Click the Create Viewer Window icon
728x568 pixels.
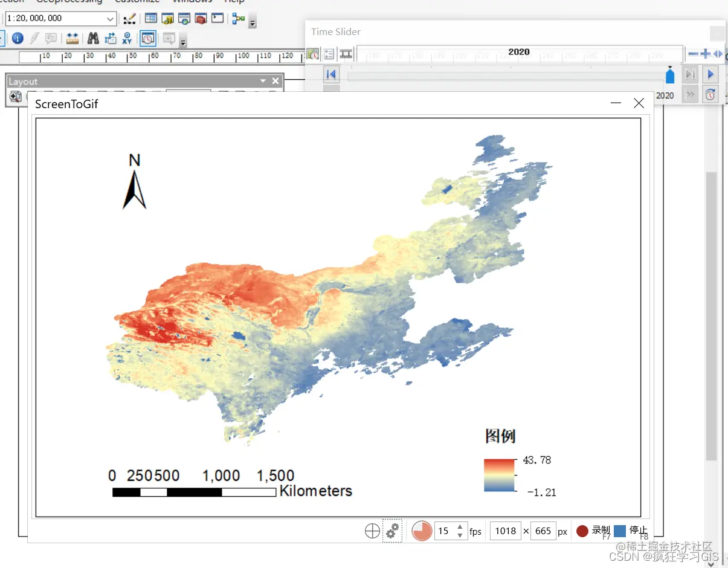click(x=169, y=39)
